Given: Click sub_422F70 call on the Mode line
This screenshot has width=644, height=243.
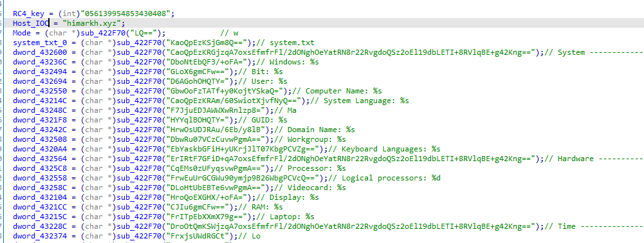Looking at the screenshot, I should point(104,33).
